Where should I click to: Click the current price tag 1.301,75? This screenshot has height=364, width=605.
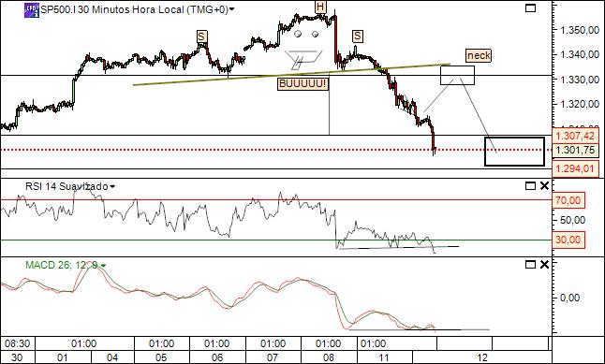coord(575,150)
